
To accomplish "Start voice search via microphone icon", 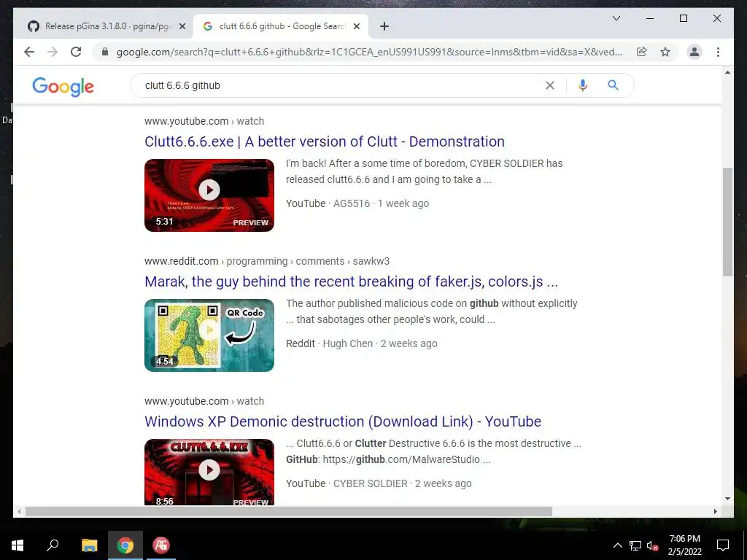I will pos(582,85).
